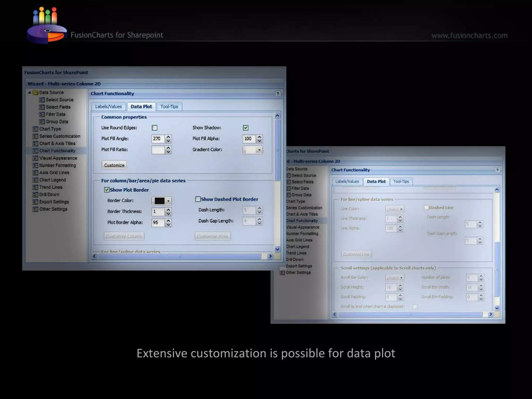
Task: Click the Group Data page icon in left window
Action: click(42, 122)
